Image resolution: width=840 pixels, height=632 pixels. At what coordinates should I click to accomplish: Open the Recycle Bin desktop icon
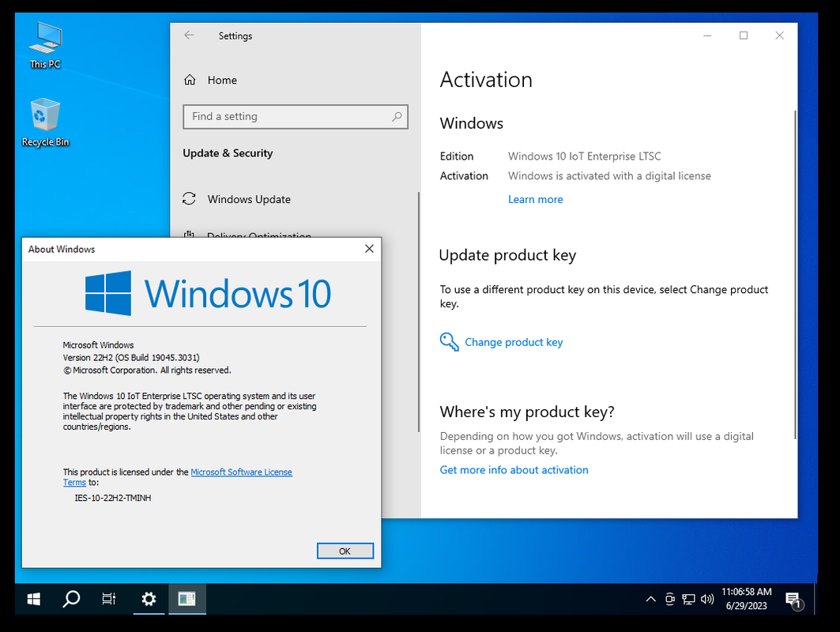46,122
